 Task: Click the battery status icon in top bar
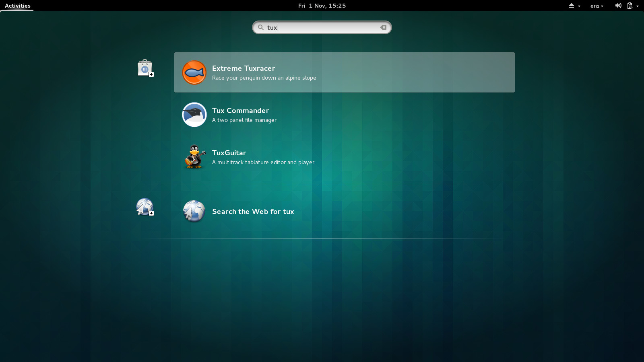click(629, 6)
